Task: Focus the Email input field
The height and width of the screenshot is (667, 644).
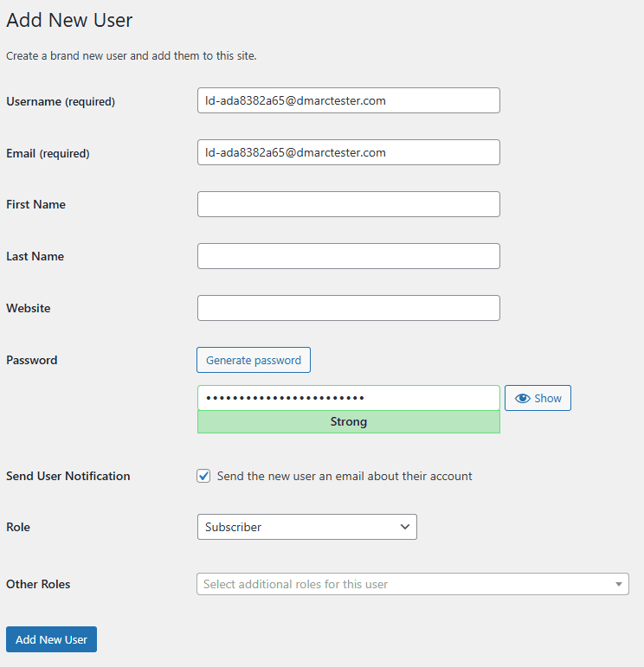Action: (349, 152)
